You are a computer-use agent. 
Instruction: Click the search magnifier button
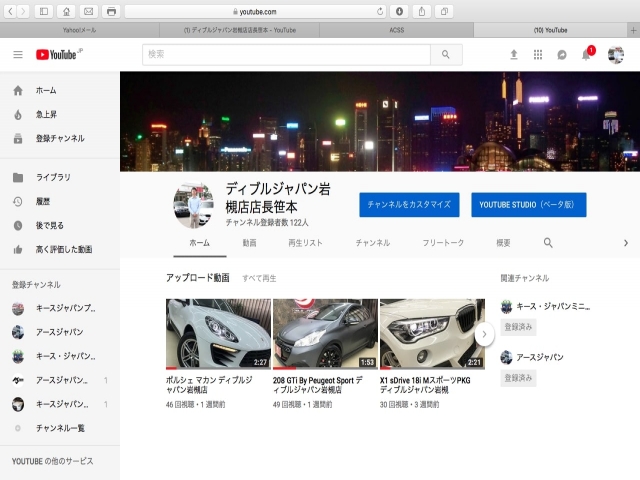(446, 54)
